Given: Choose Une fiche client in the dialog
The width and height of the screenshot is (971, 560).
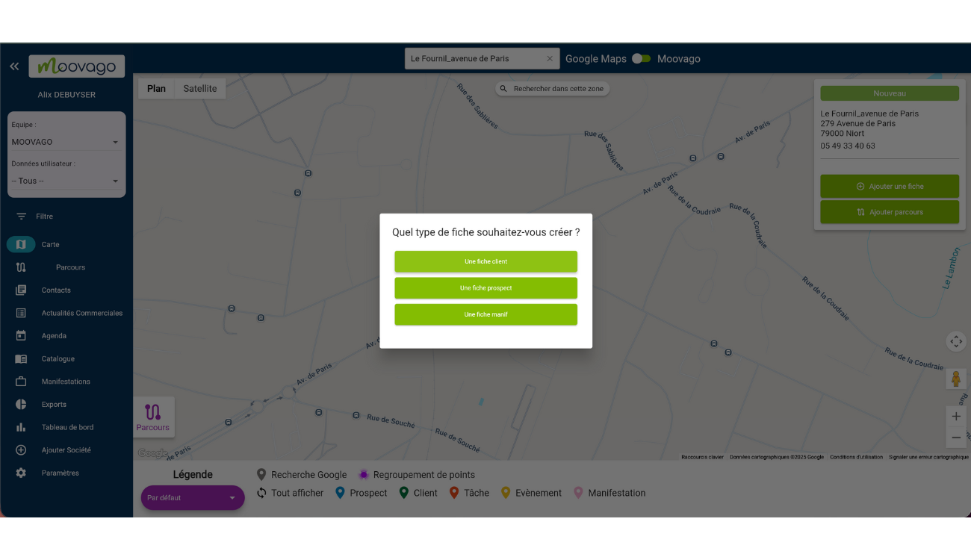Looking at the screenshot, I should (x=485, y=261).
